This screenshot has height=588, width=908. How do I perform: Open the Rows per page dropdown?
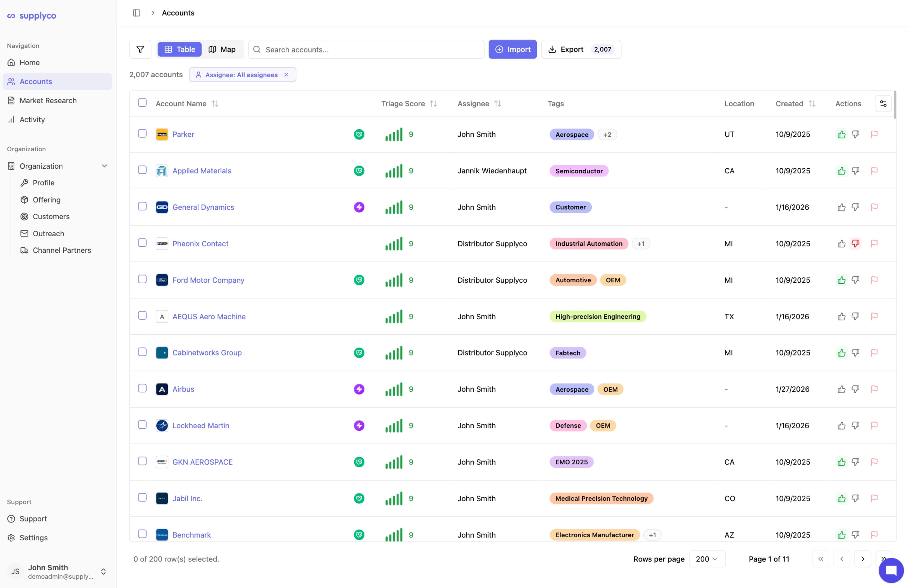pos(707,559)
